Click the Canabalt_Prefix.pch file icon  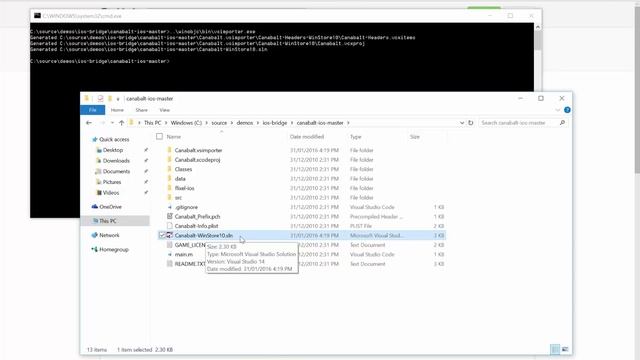(x=170, y=217)
